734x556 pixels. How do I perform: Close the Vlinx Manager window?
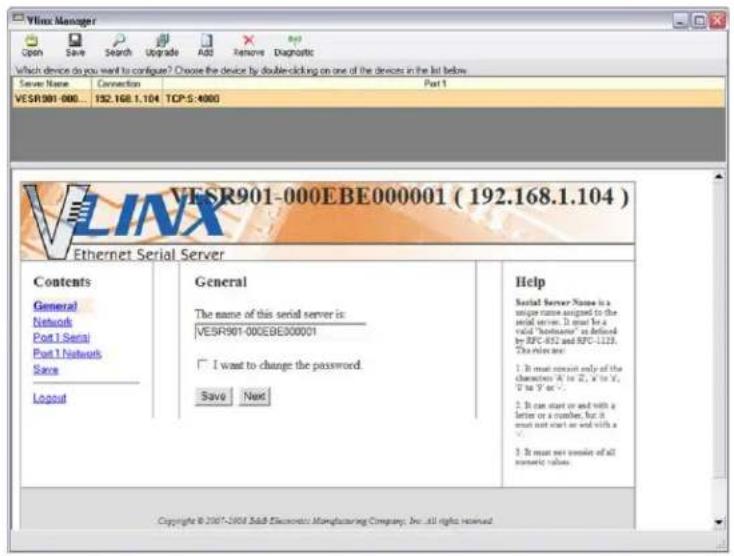717,21
